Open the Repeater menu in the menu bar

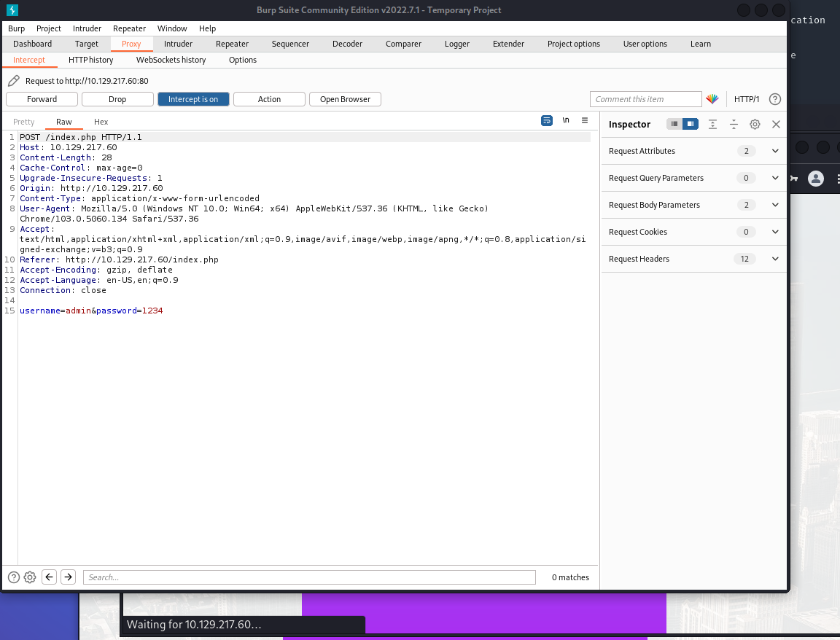pyautogui.click(x=129, y=28)
